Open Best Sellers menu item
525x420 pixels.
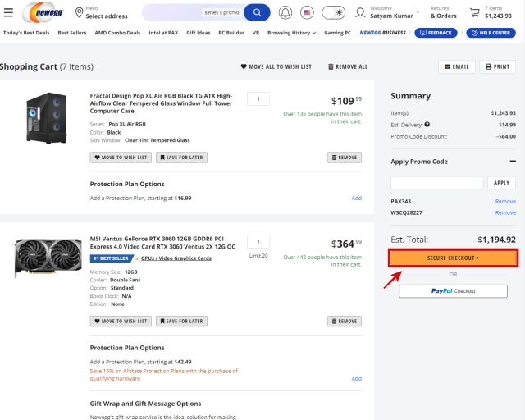coord(72,33)
